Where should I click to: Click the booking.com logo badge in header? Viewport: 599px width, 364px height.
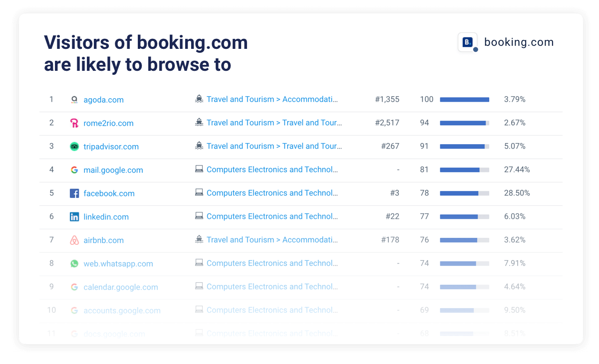click(x=468, y=42)
